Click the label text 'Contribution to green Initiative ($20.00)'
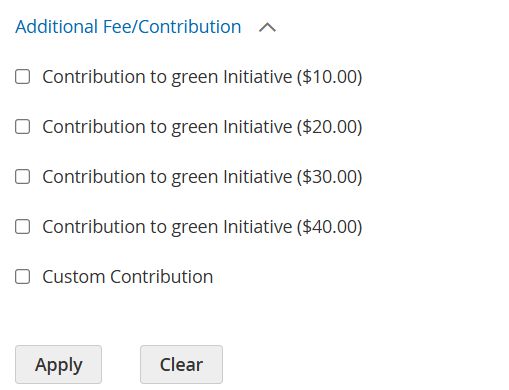Viewport: 509px width, 390px height. coord(202,127)
